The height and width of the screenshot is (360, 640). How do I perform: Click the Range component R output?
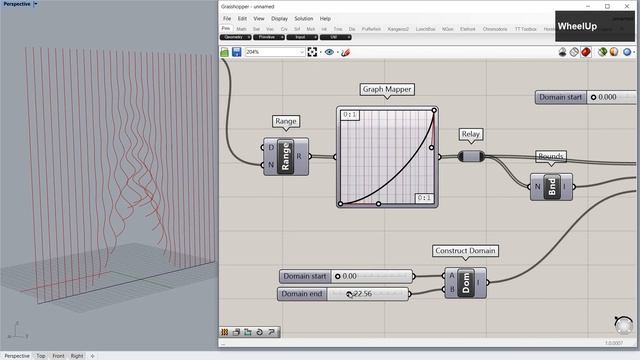click(299, 156)
